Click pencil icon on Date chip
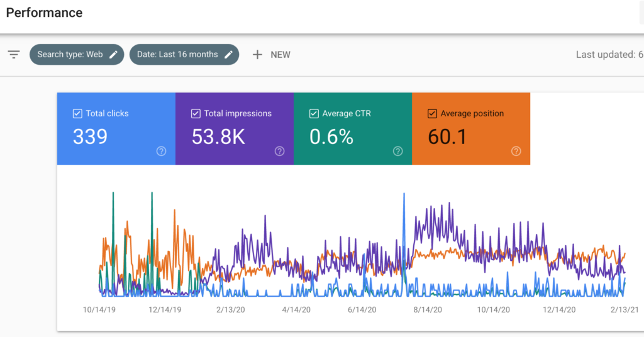 pyautogui.click(x=228, y=55)
